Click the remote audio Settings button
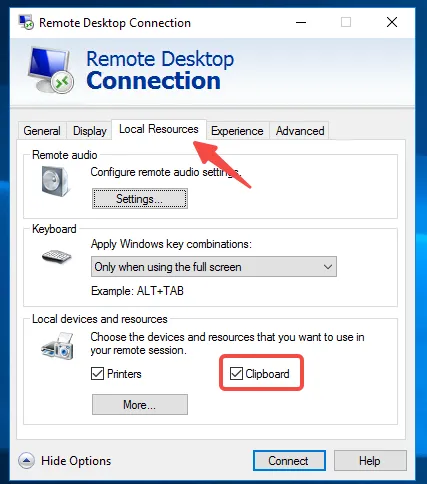 140,199
